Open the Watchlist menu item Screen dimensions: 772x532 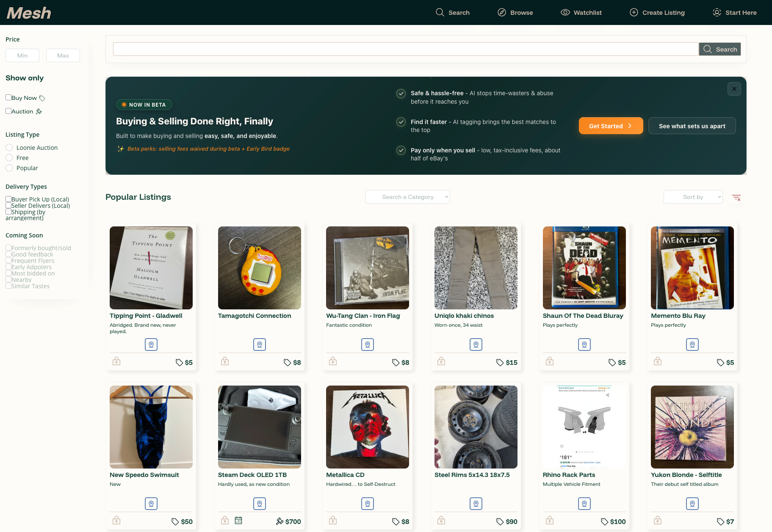pyautogui.click(x=581, y=13)
